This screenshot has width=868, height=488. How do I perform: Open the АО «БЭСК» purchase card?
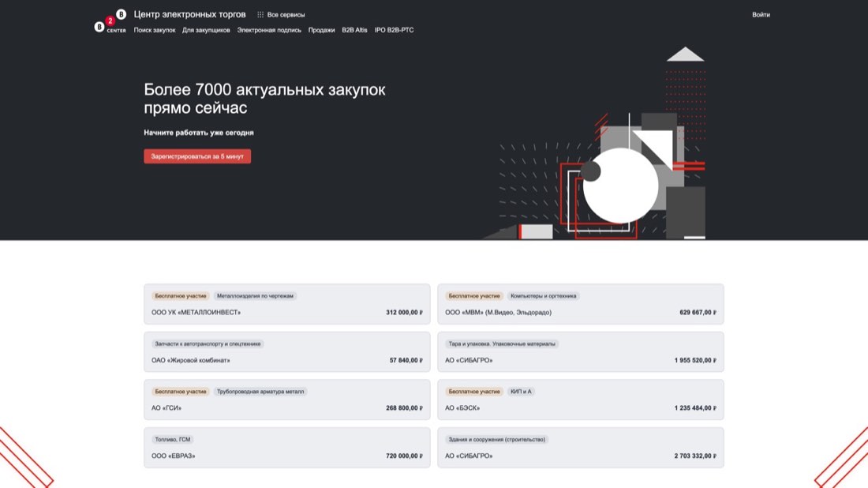(x=581, y=400)
